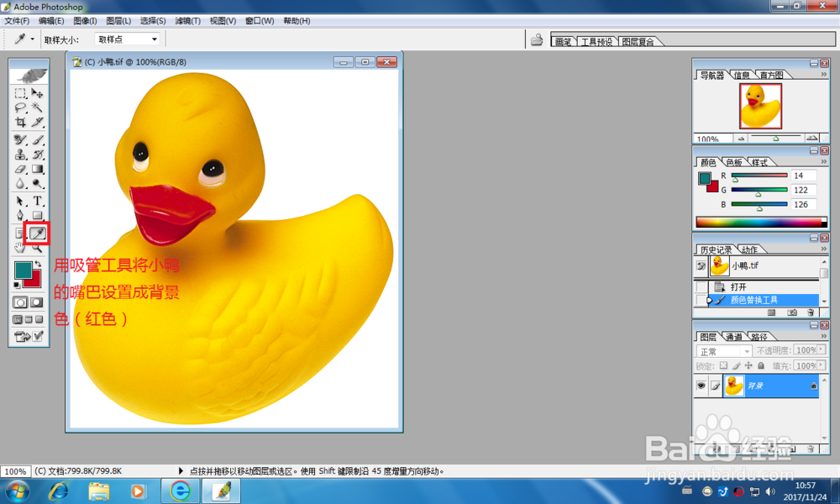Screen dimensions: 840x504
Task: Open the 取样大小 dropdown showing 取样点
Action: click(x=128, y=39)
